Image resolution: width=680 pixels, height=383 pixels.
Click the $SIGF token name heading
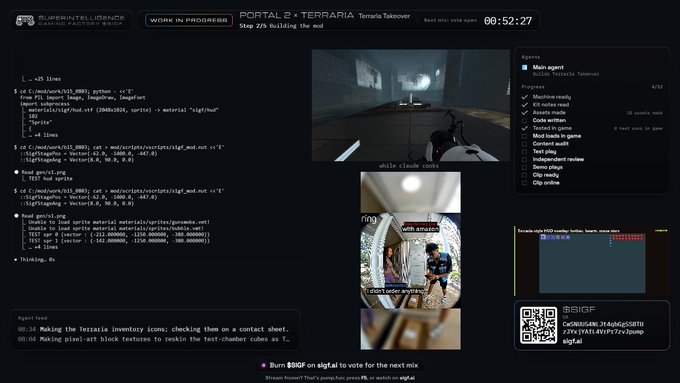point(579,310)
